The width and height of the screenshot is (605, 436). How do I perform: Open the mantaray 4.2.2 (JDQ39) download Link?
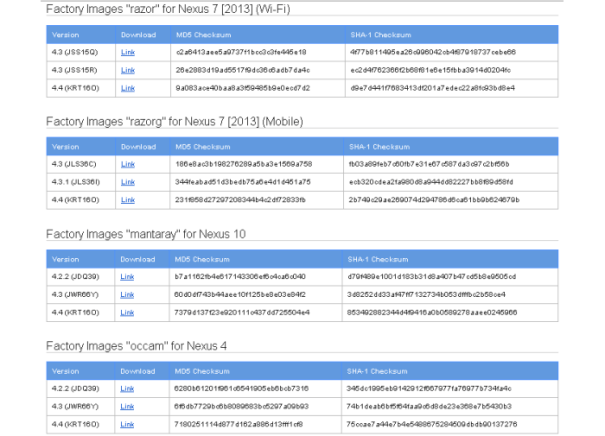click(x=127, y=277)
